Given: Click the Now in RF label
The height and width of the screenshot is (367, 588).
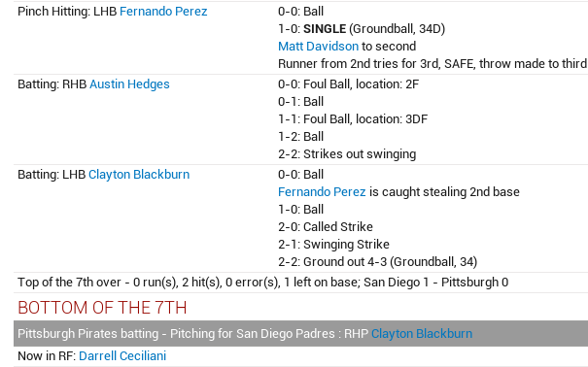Looking at the screenshot, I should coord(47,355).
